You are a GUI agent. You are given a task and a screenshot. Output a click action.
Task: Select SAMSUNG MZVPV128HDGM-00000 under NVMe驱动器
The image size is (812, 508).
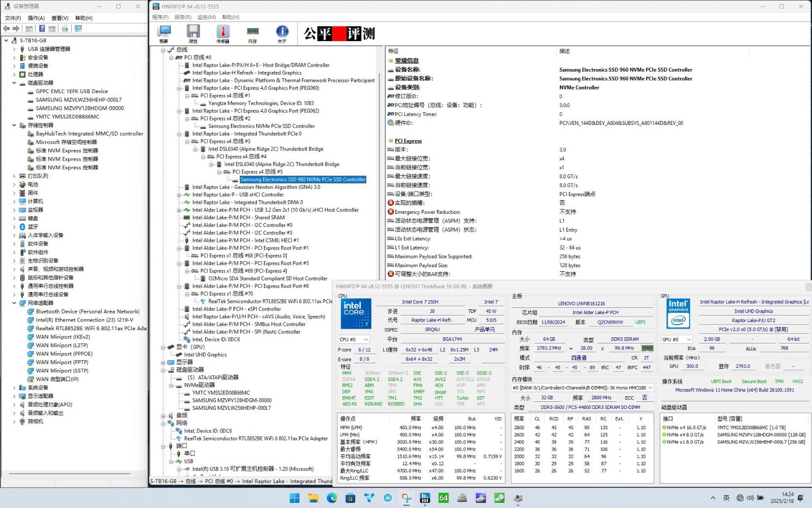231,400
